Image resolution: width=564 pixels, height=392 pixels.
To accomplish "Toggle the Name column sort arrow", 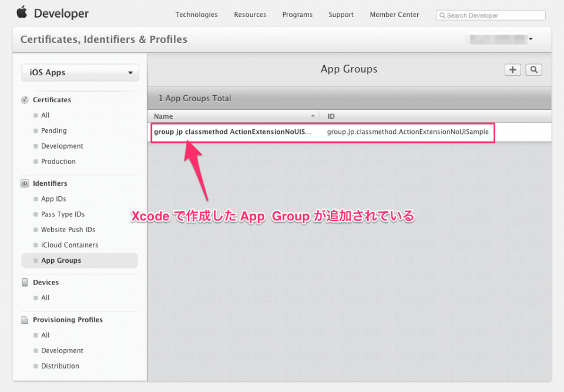I will point(313,116).
